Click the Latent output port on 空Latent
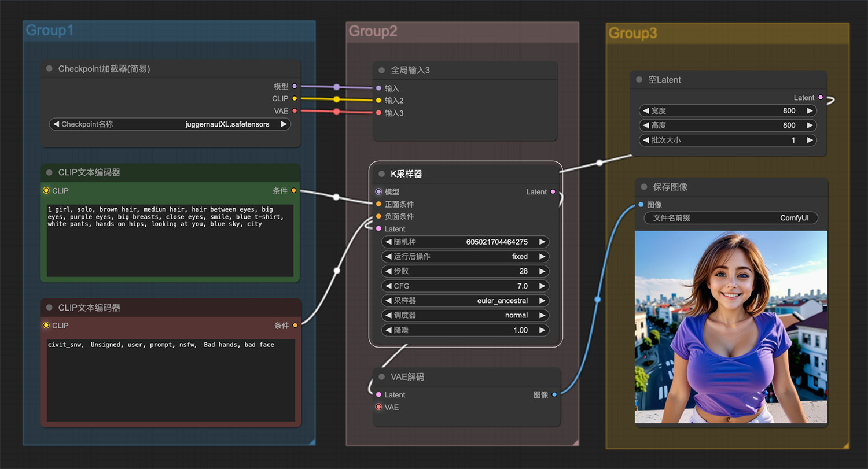The width and height of the screenshot is (868, 469). (x=821, y=98)
